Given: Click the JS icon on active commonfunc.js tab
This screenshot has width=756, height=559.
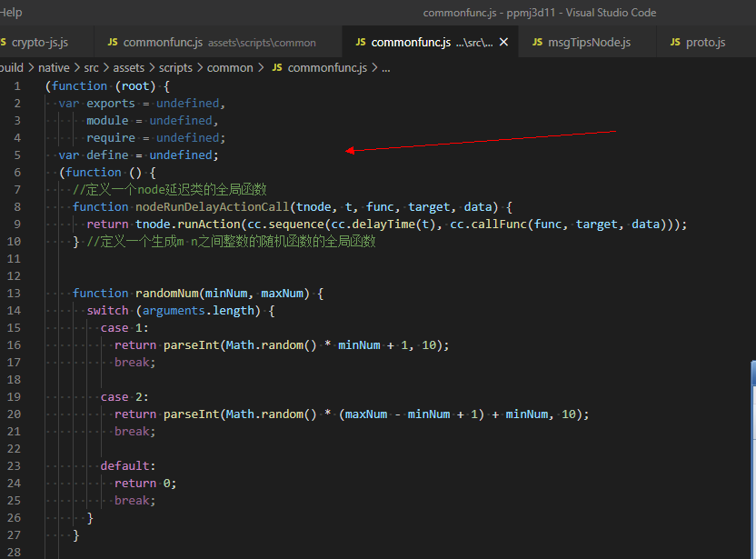Looking at the screenshot, I should pyautogui.click(x=361, y=43).
